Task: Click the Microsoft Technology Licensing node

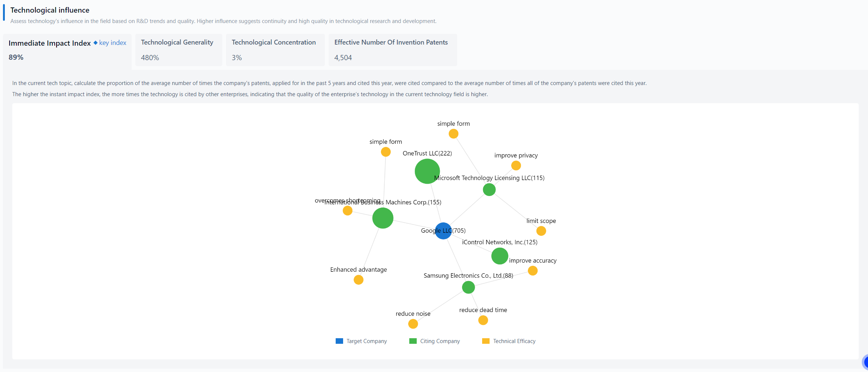Action: [x=489, y=189]
